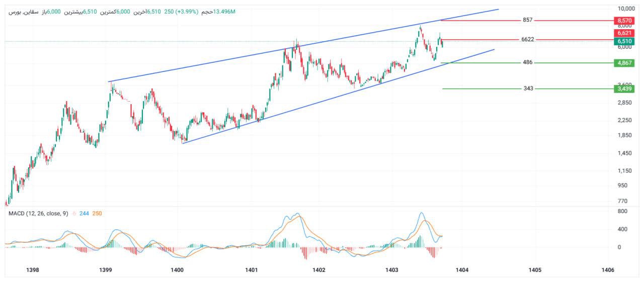Click the 13.496M volume value in header
The width and height of the screenshot is (644, 282).
click(x=224, y=11)
